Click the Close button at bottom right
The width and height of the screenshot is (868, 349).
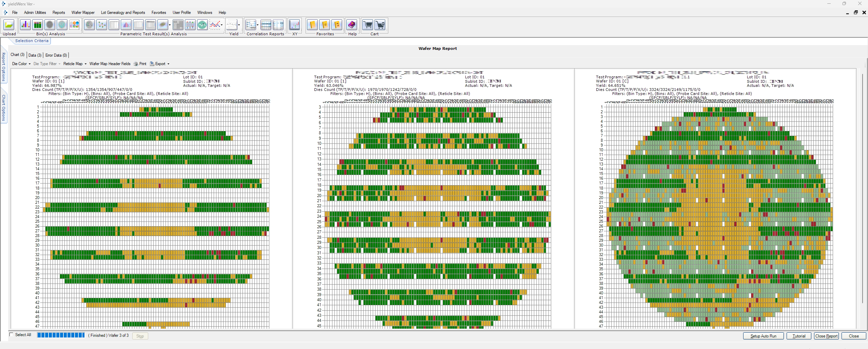coord(854,336)
